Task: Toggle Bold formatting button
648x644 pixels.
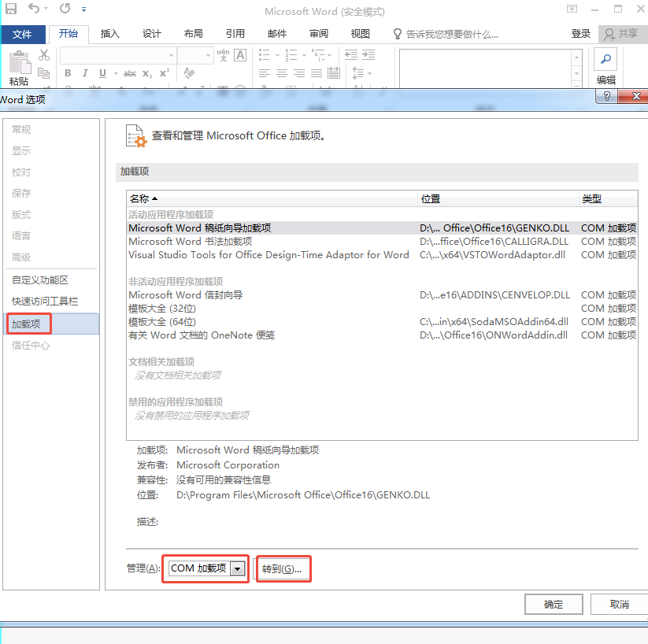Action: click(x=68, y=73)
